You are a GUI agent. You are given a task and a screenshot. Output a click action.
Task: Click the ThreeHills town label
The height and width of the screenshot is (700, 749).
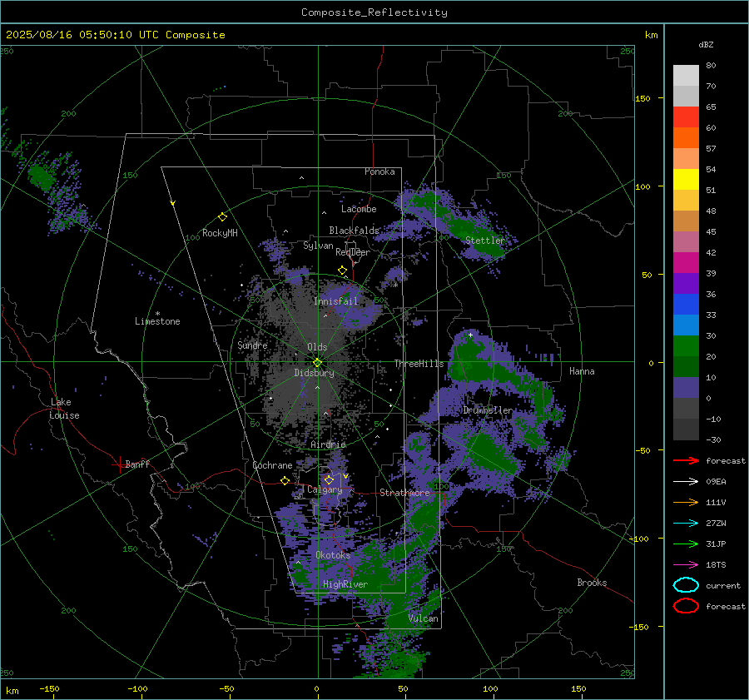[419, 364]
